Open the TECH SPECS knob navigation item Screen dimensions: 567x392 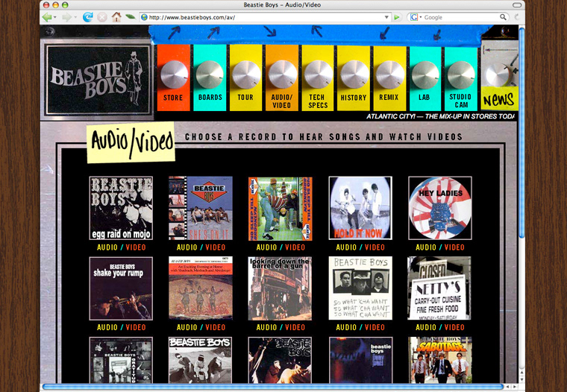[318, 78]
